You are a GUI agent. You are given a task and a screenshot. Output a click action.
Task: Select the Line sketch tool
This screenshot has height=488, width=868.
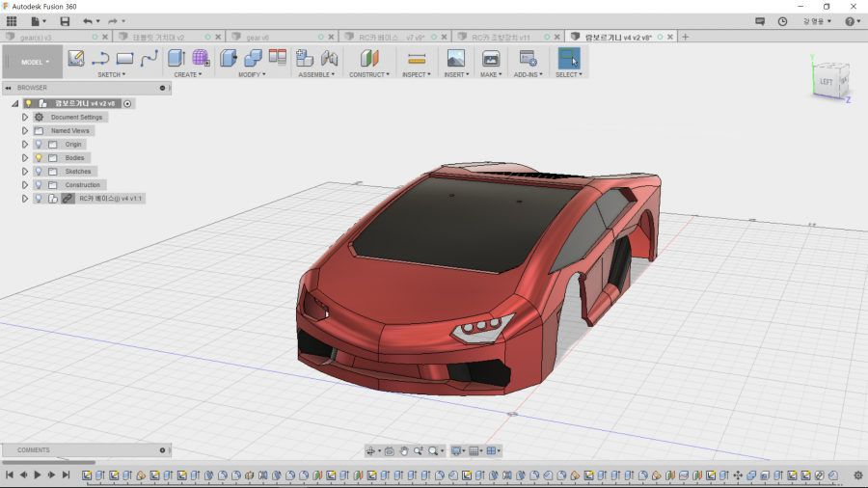[x=100, y=58]
